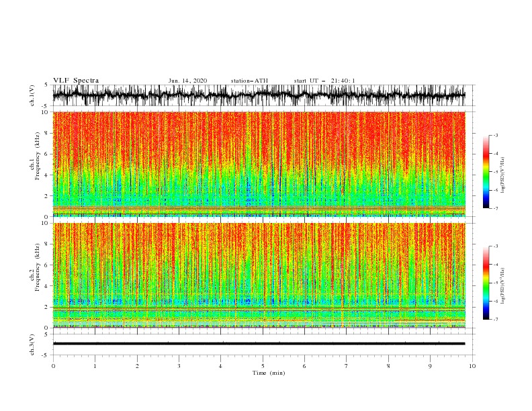Click the ch.2 PSD color scale bar
The image size is (532, 411).
point(486,283)
